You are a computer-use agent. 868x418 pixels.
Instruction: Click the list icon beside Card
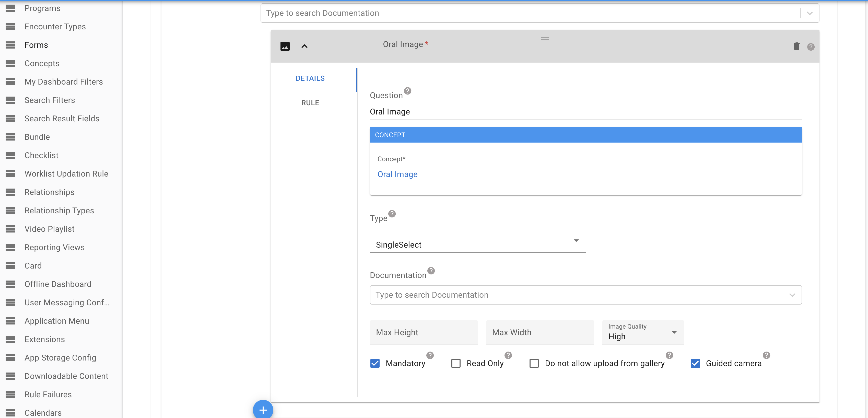point(10,265)
